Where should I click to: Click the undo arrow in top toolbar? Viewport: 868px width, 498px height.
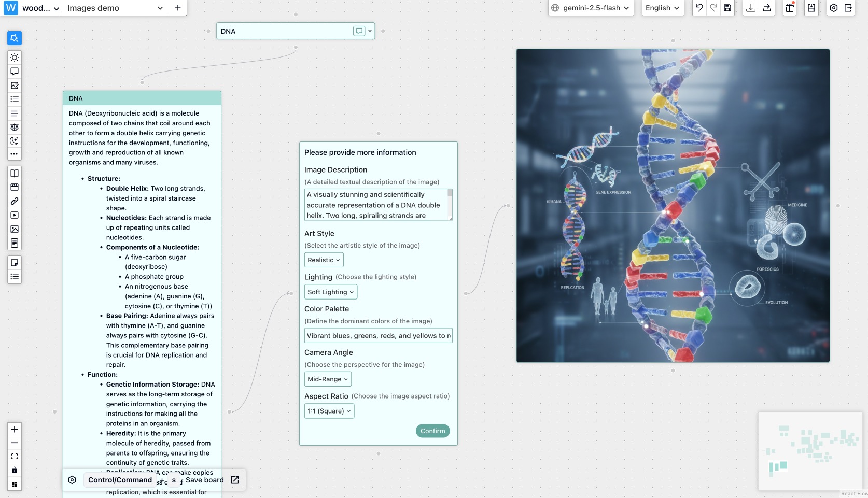click(699, 8)
